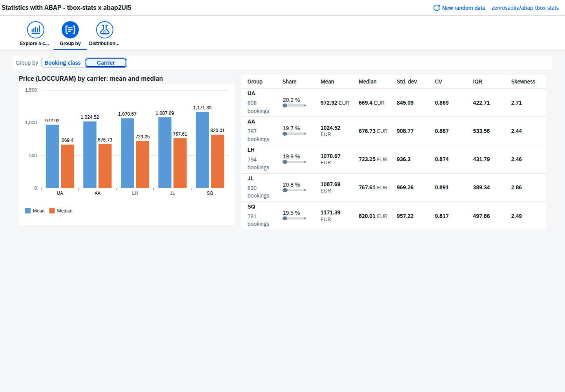Image resolution: width=565 pixels, height=392 pixels.
Task: Click JL skewness value 2.86
Action: point(516,187)
